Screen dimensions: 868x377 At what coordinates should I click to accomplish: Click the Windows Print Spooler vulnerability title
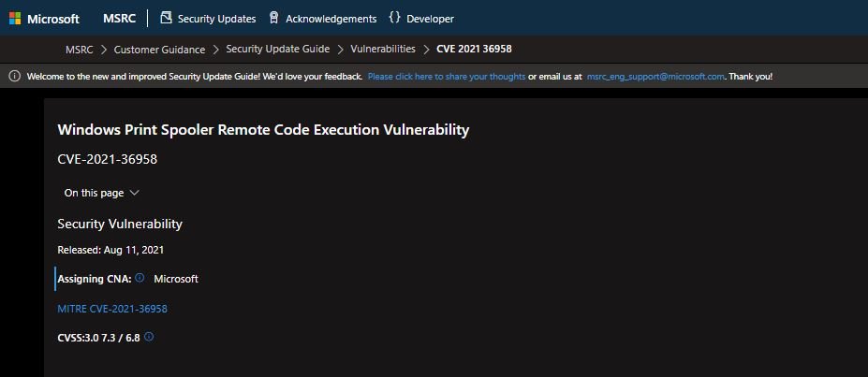(x=263, y=130)
